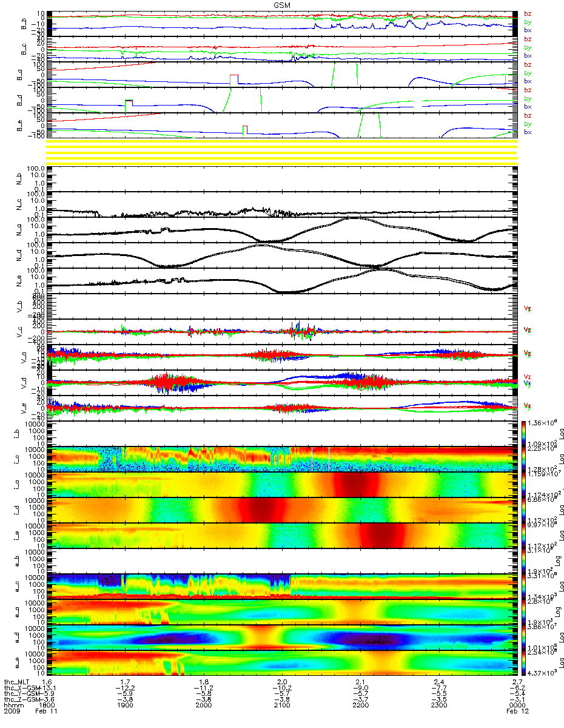The width and height of the screenshot is (564, 728).
Task: Click the 2300 time tick label
Action: [438, 706]
